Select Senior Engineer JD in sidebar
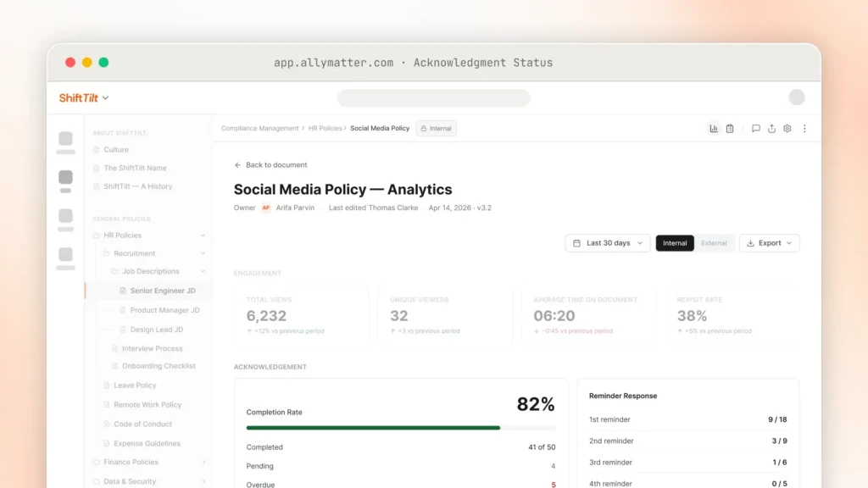Viewport: 868px width, 488px height. click(x=163, y=291)
